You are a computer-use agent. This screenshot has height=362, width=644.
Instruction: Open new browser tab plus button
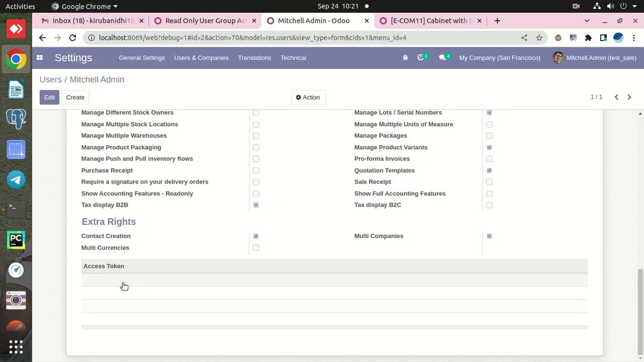[x=497, y=21]
